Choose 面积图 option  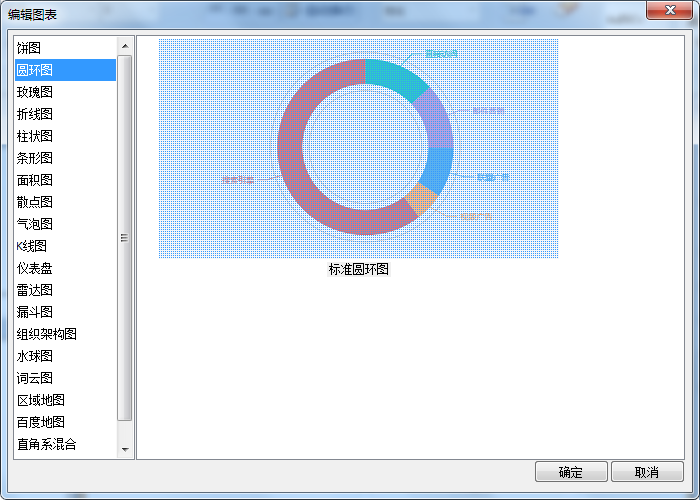35,180
